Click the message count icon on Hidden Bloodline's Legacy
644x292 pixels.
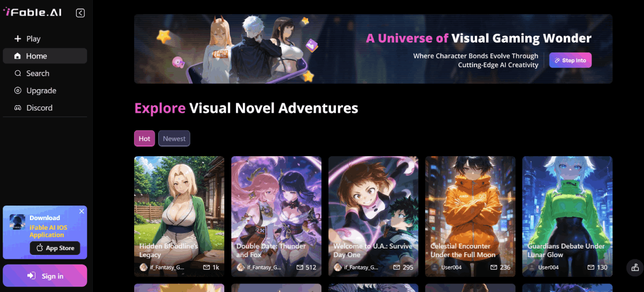point(206,267)
